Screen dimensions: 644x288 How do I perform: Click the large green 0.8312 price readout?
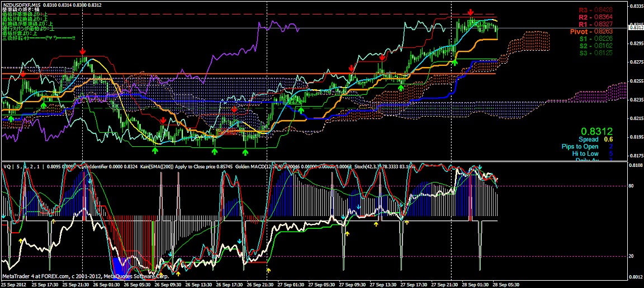coord(598,131)
